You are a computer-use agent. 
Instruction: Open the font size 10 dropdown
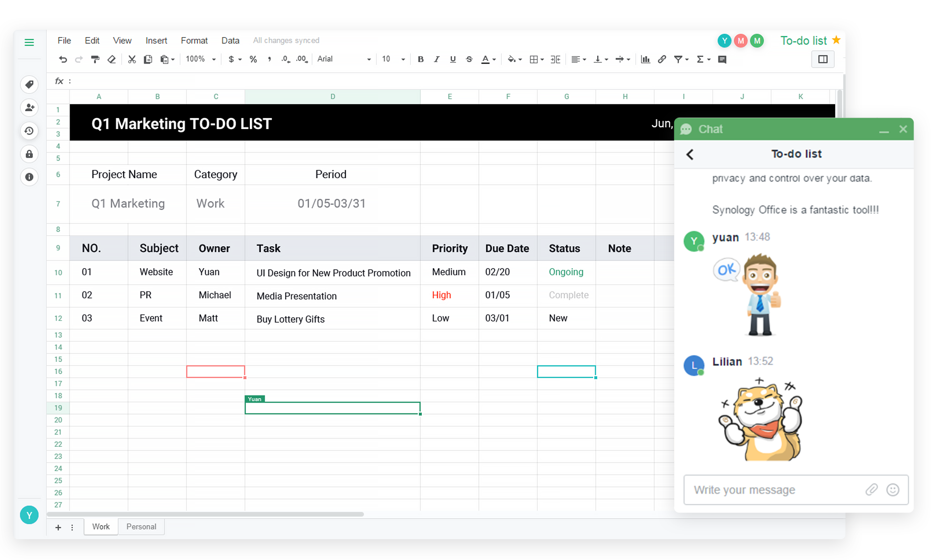point(393,59)
